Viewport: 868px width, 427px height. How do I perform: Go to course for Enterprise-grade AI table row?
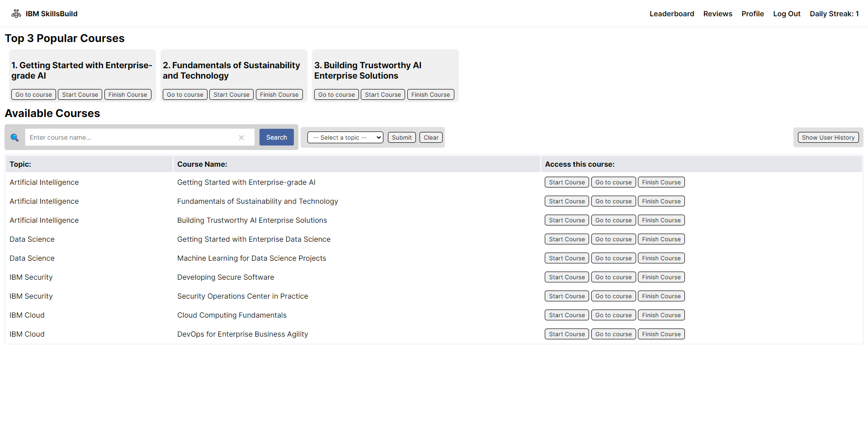click(x=613, y=182)
